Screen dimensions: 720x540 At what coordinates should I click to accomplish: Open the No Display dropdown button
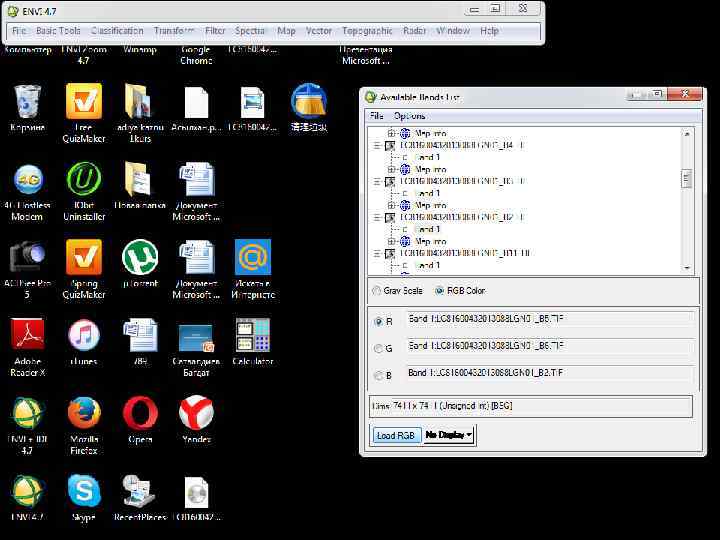[449, 435]
